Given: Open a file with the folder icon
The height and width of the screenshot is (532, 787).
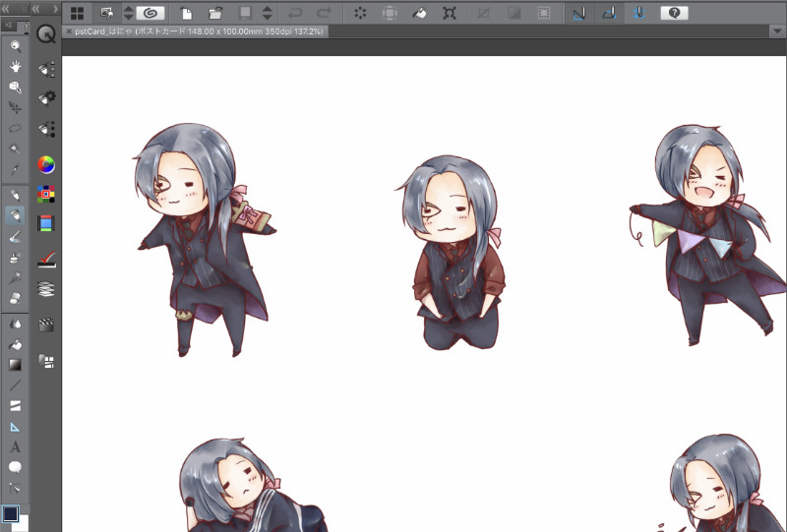Looking at the screenshot, I should click(215, 13).
